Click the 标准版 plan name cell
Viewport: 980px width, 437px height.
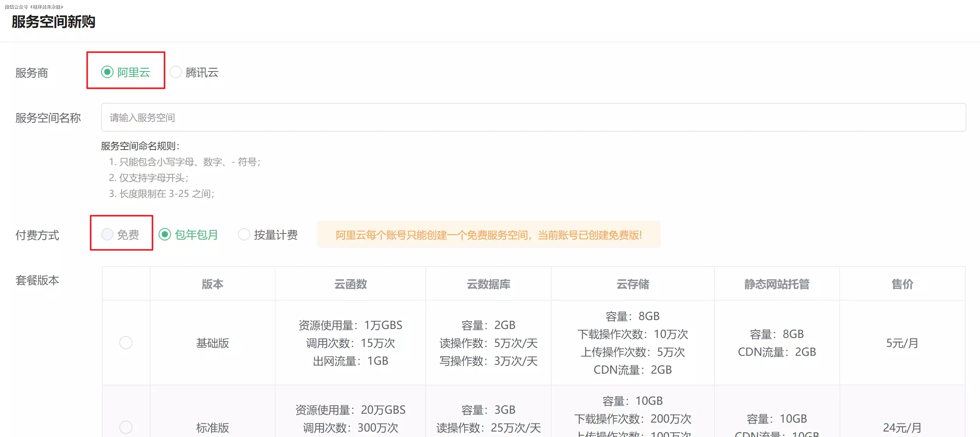212,427
